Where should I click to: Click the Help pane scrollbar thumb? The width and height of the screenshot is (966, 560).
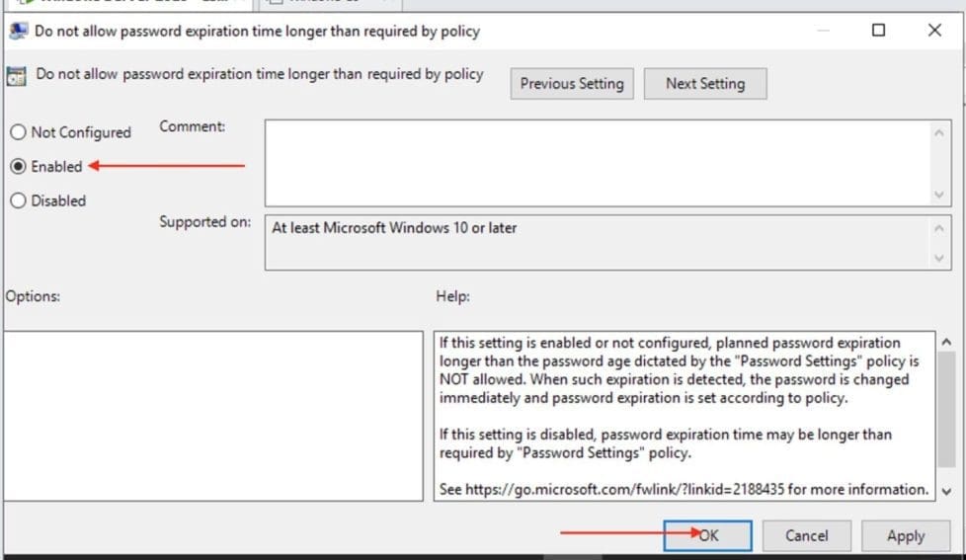[x=946, y=410]
